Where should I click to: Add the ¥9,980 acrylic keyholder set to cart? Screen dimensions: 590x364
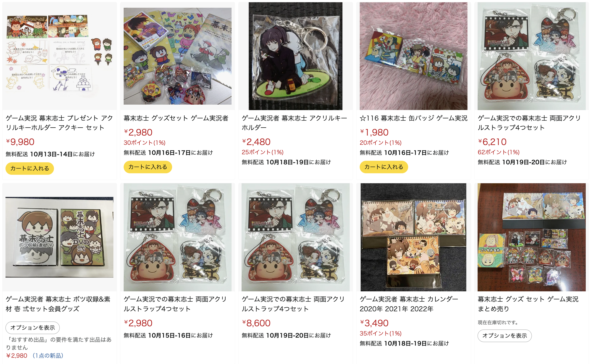(x=30, y=168)
